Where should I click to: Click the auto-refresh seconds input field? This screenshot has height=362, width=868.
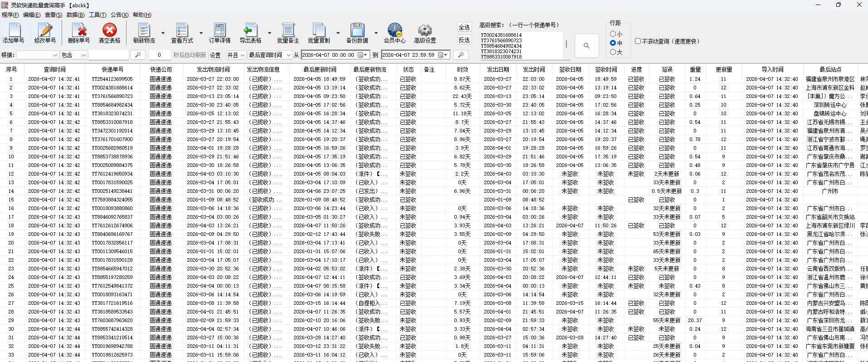point(159,55)
